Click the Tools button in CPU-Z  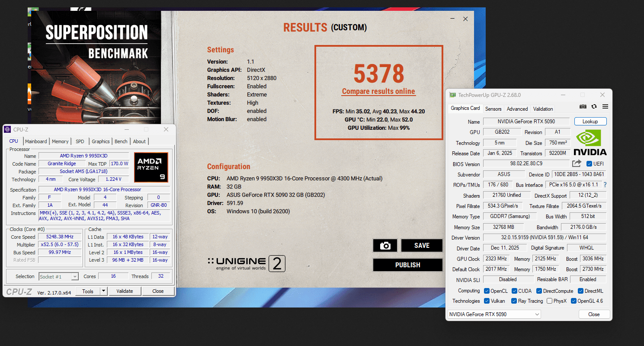[88, 291]
